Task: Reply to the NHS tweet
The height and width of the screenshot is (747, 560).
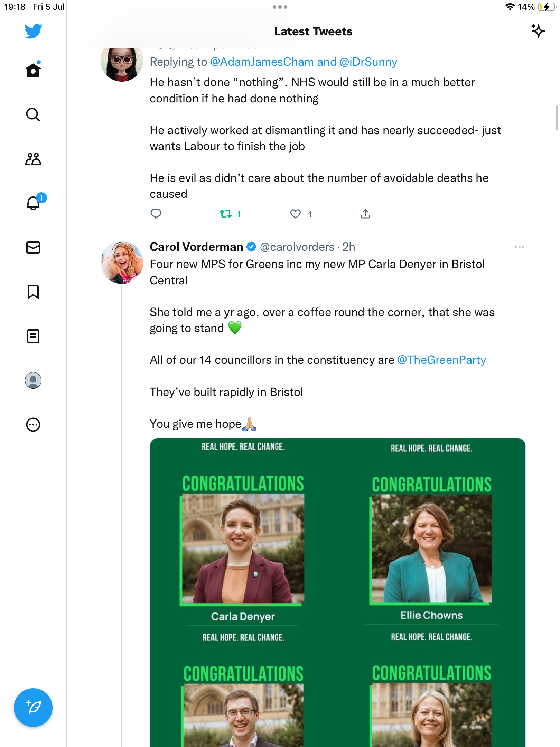Action: pos(156,214)
